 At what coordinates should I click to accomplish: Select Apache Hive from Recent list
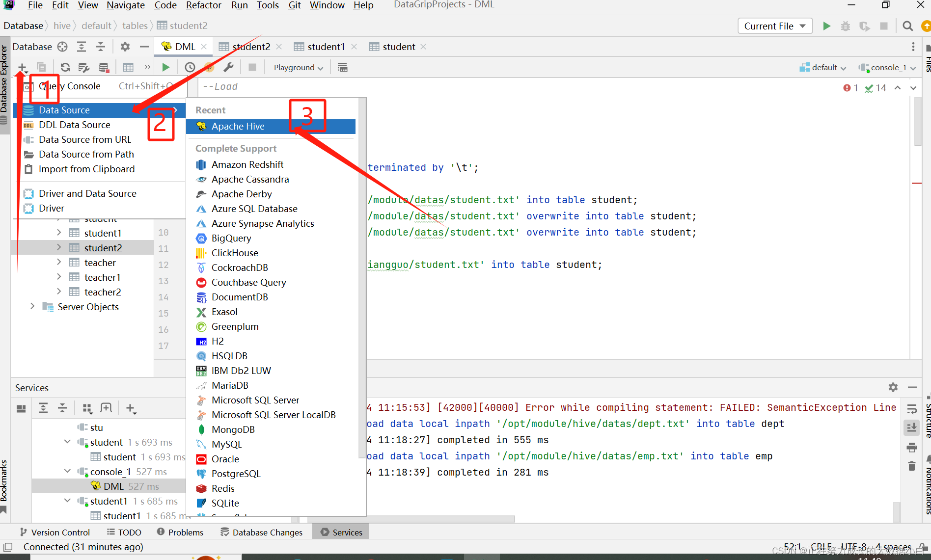(x=271, y=126)
